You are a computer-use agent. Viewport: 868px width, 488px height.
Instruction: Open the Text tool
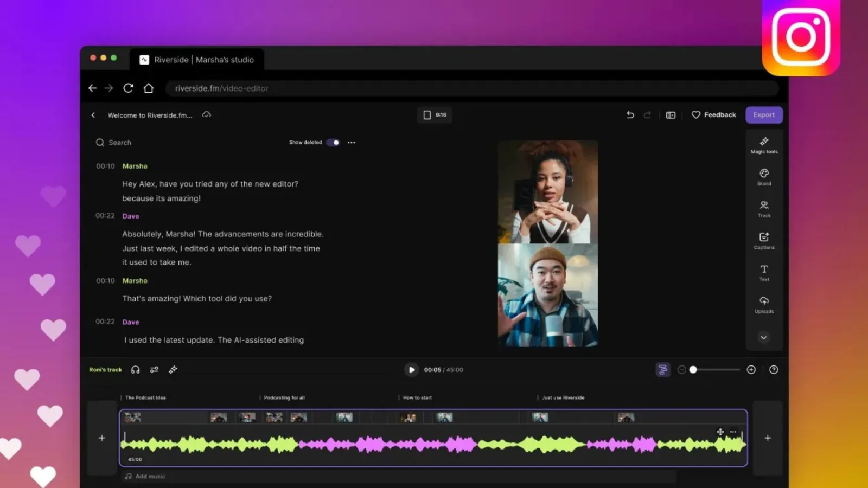coord(764,273)
